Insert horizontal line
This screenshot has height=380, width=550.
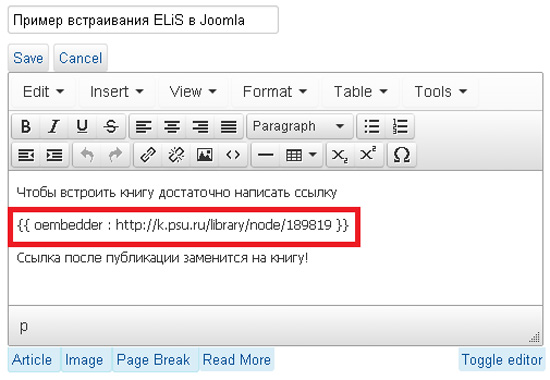pyautogui.click(x=266, y=155)
